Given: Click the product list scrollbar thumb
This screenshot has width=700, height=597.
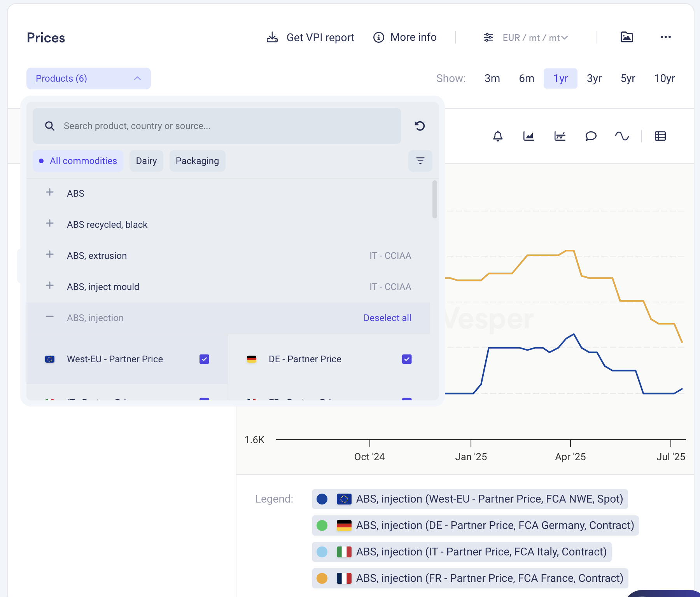Looking at the screenshot, I should pos(435,199).
